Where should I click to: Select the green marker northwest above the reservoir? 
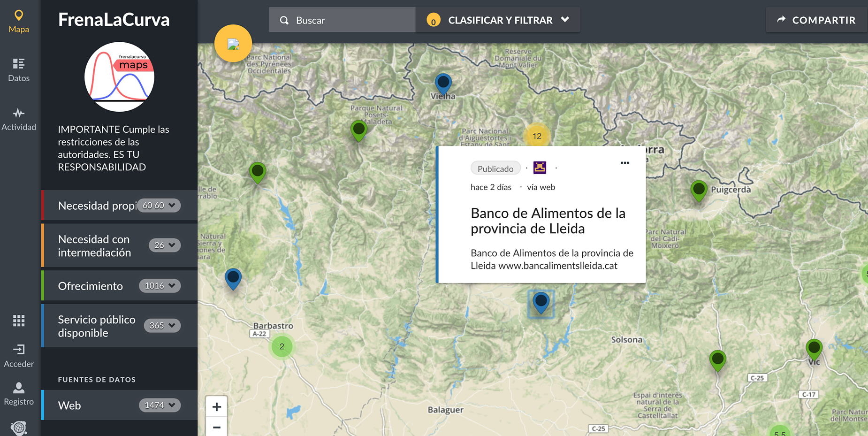click(x=257, y=172)
